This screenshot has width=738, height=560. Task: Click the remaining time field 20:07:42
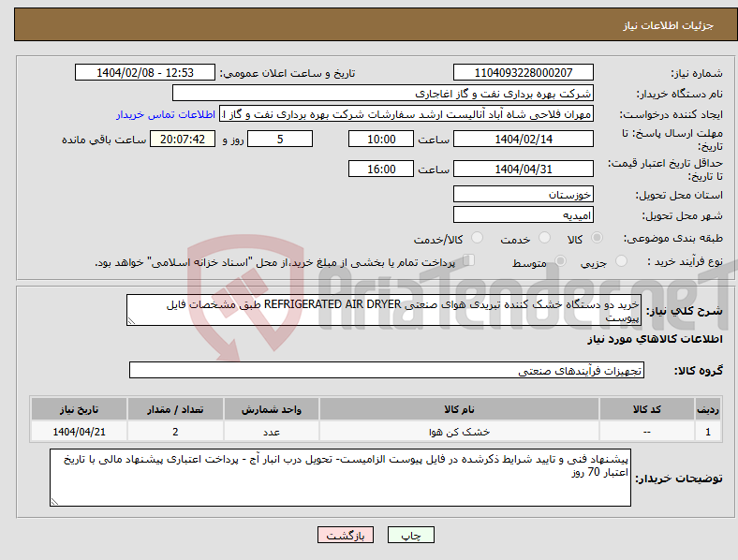183,139
